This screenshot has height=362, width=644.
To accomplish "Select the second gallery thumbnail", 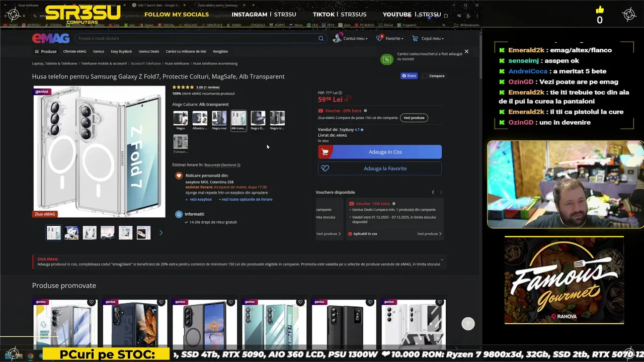I will (71, 233).
